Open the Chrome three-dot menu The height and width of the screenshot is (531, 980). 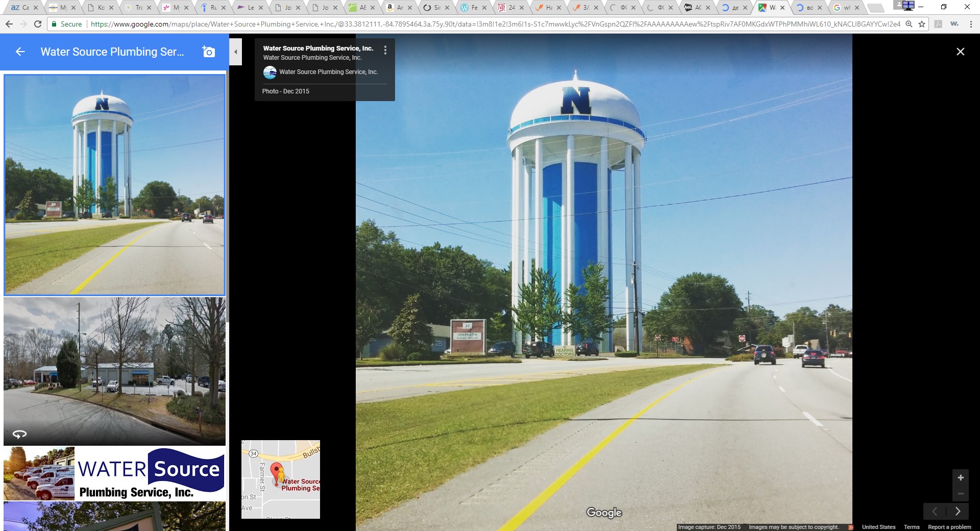(x=971, y=24)
